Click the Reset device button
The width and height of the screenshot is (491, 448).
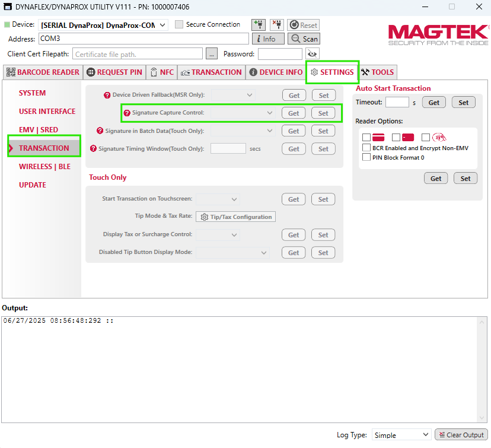(304, 25)
